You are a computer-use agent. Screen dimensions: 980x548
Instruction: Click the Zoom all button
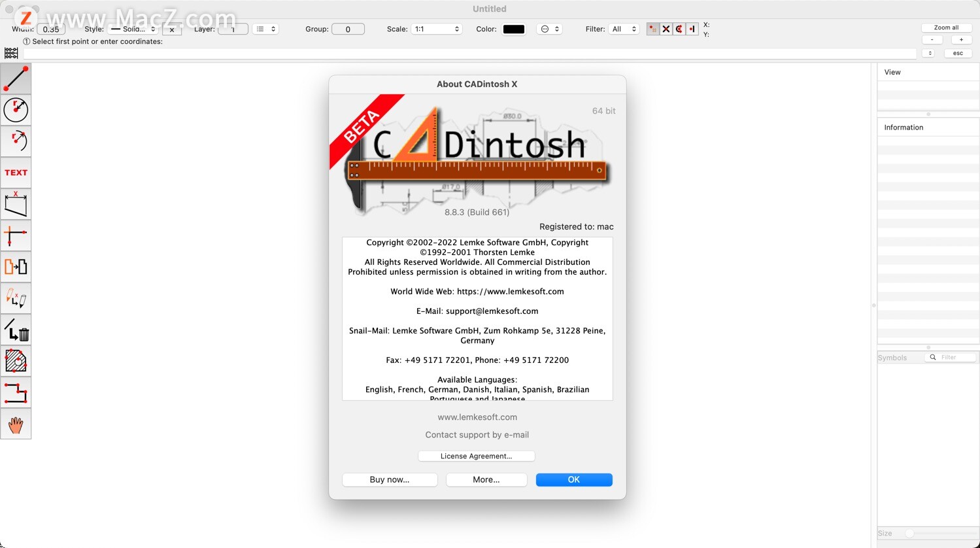click(946, 27)
